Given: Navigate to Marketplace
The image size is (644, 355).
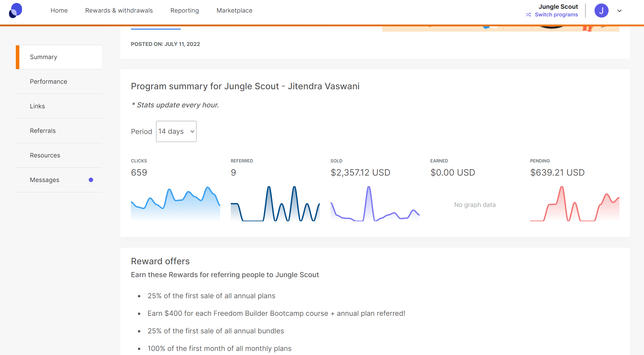Looking at the screenshot, I should click(x=234, y=11).
